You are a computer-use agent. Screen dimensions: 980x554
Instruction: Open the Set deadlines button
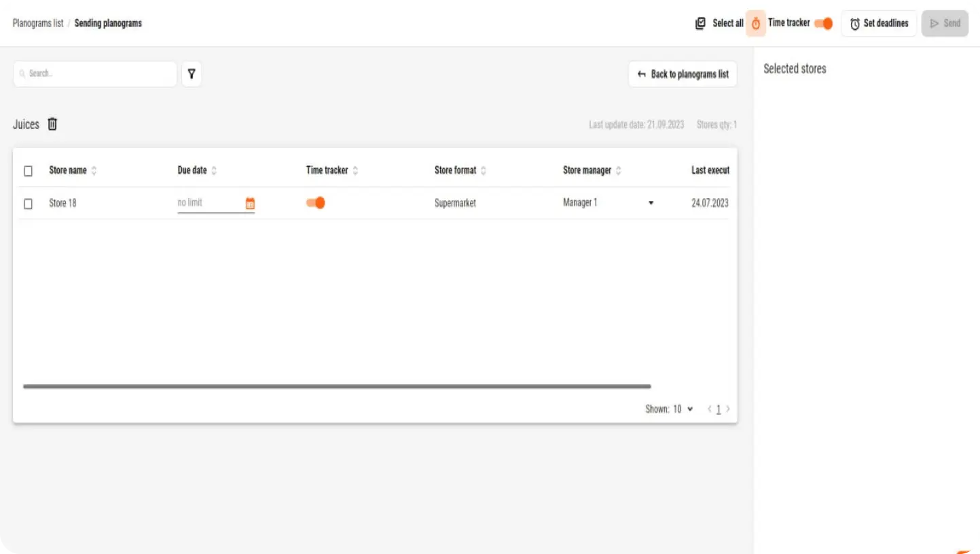pyautogui.click(x=879, y=23)
